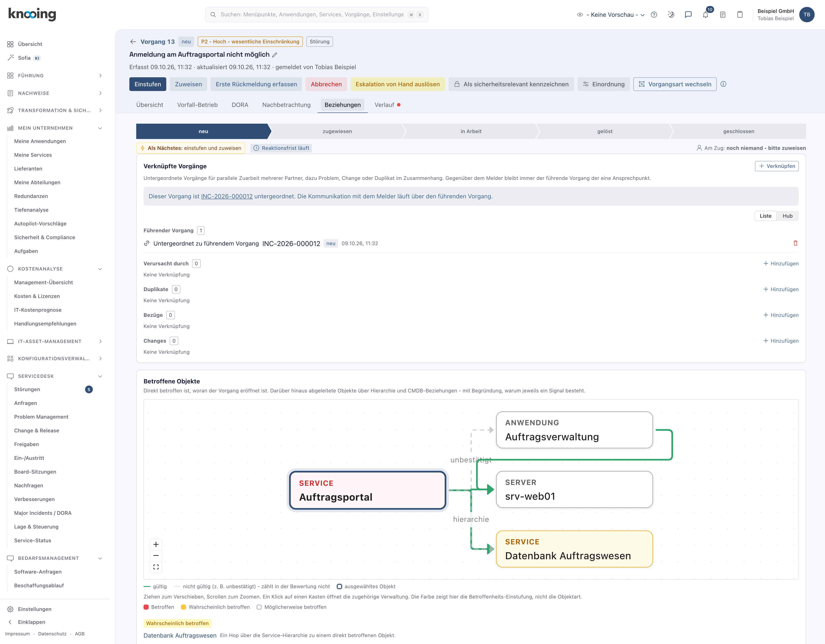The width and height of the screenshot is (825, 644).
Task: Delete the linked leading Vorgang via trash icon
Action: [795, 243]
